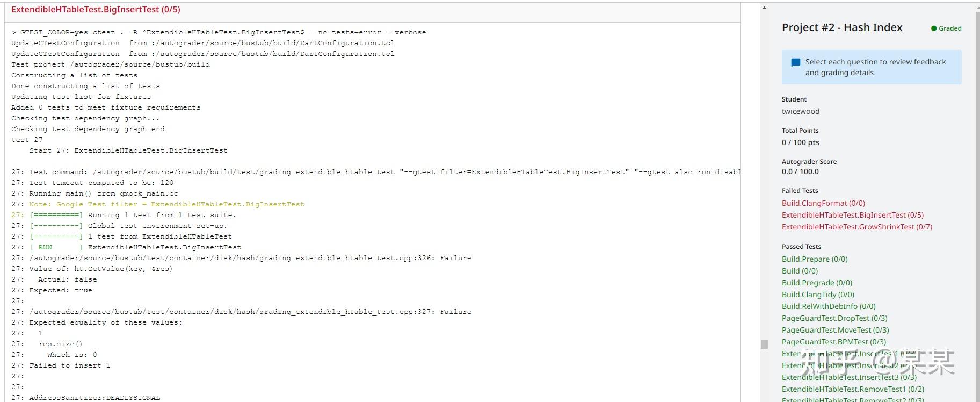Click scroll-up arrow of sidebar panel

764,8
